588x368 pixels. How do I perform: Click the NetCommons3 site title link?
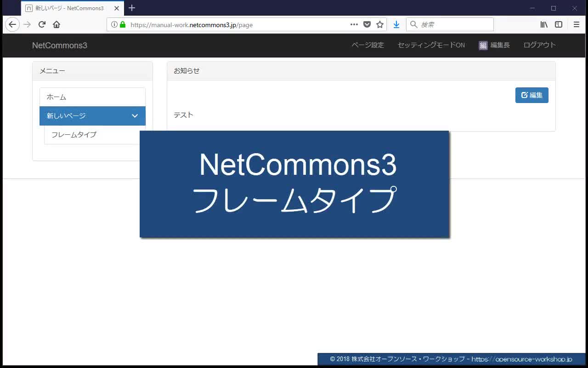coord(60,45)
